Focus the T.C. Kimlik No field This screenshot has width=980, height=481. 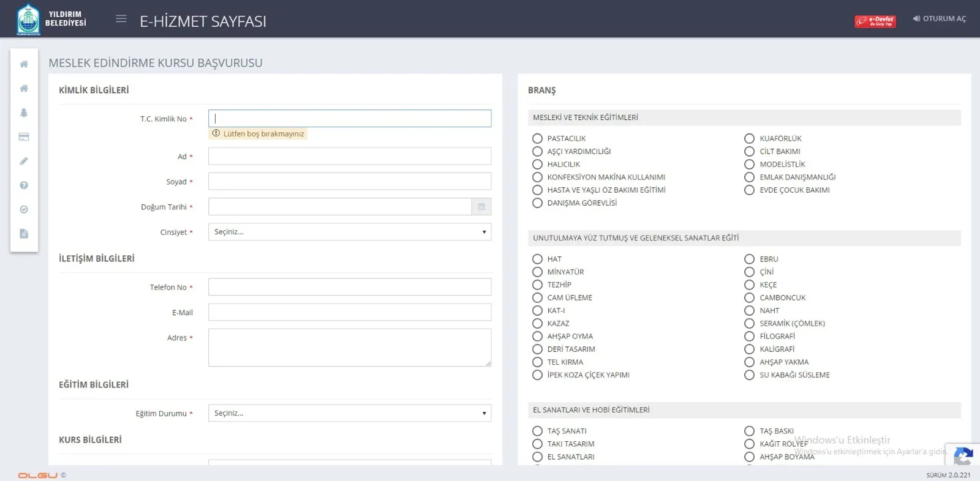click(x=349, y=119)
